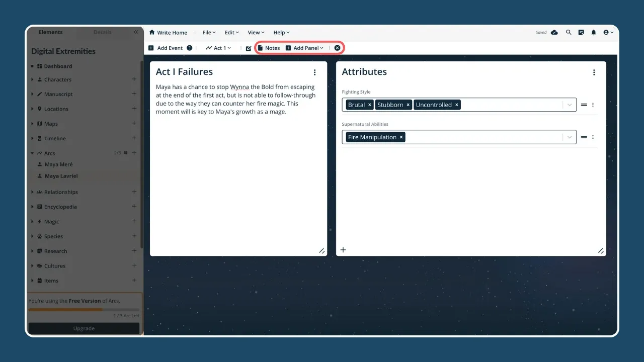Click the search magnifier icon
644x362 pixels.
[568, 32]
